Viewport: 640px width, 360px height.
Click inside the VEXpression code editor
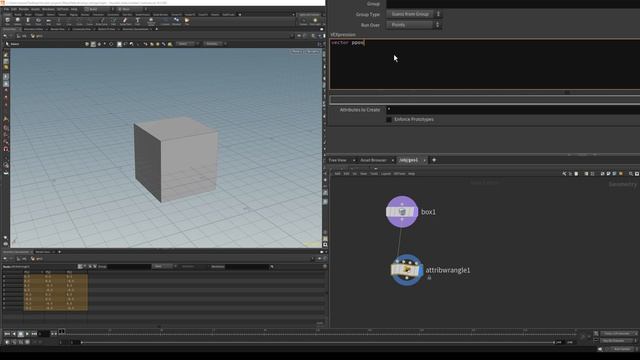(485, 64)
